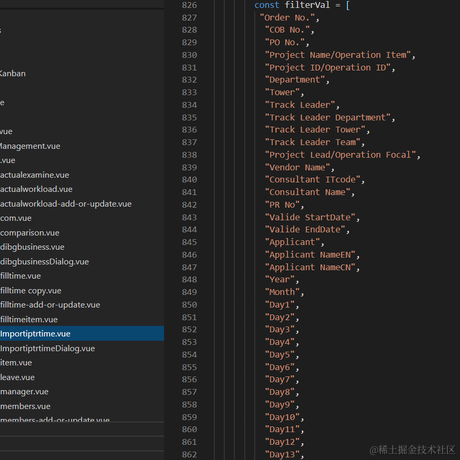Open the filltime copy.vue file
Image resolution: width=460 pixels, height=460 pixels.
pos(31,291)
